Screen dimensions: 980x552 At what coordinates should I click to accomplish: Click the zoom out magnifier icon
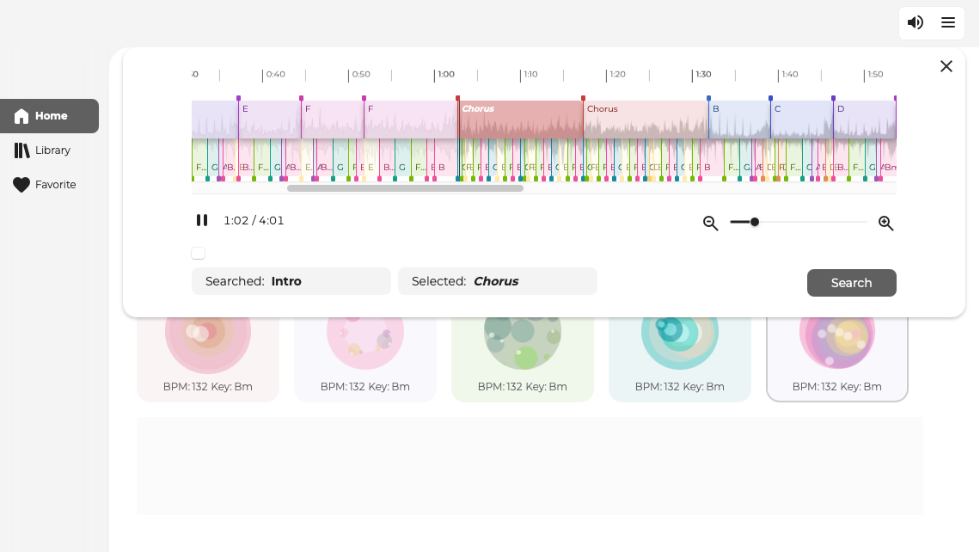click(711, 224)
